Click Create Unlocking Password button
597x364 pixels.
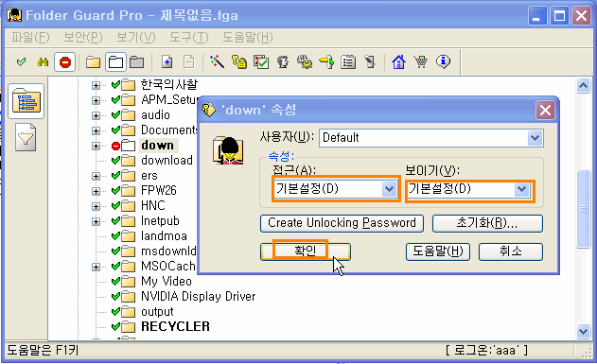pyautogui.click(x=342, y=223)
